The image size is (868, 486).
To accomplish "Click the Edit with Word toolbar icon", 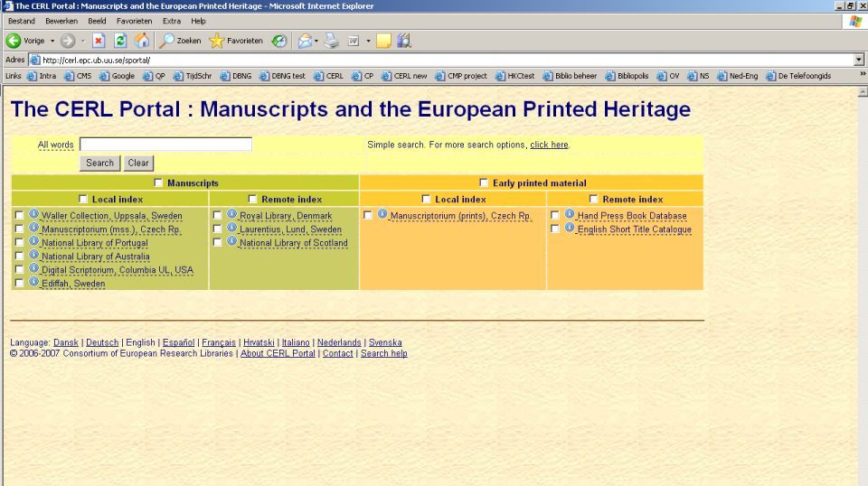I will [354, 41].
